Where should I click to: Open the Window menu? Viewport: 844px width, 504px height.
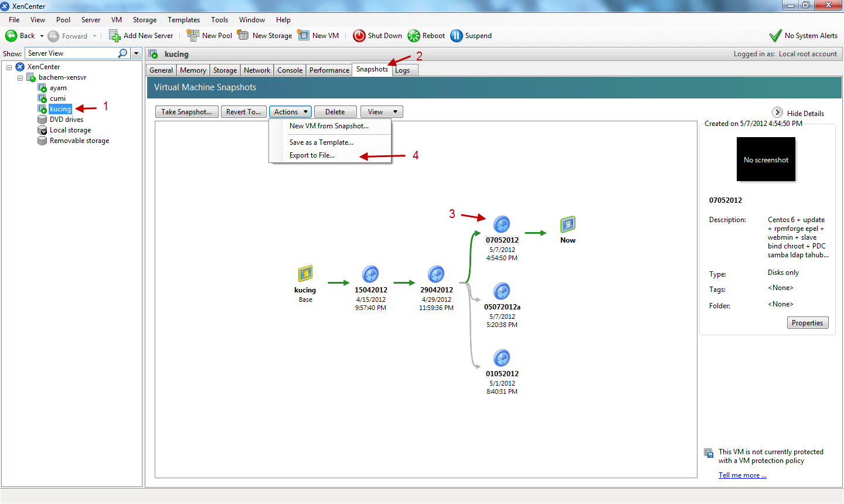click(x=252, y=20)
